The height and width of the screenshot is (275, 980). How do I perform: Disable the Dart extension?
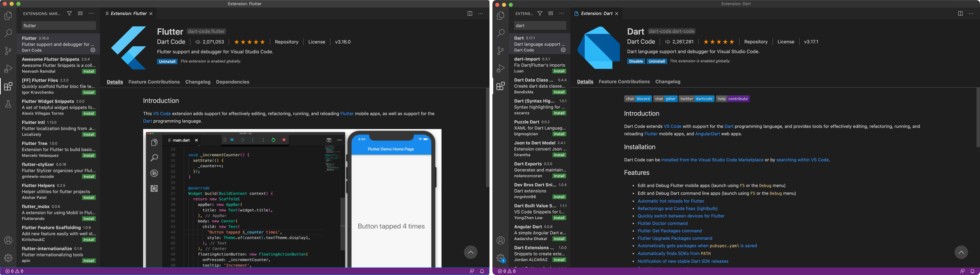[636, 61]
